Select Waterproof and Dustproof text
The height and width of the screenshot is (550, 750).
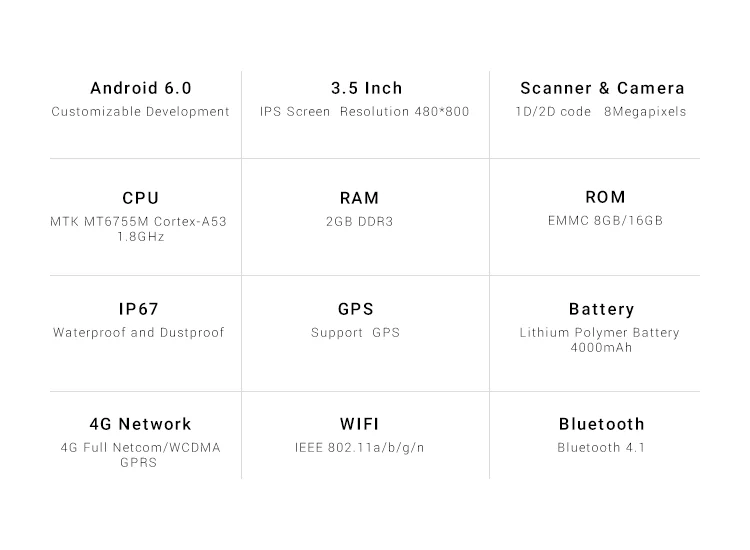point(138,332)
